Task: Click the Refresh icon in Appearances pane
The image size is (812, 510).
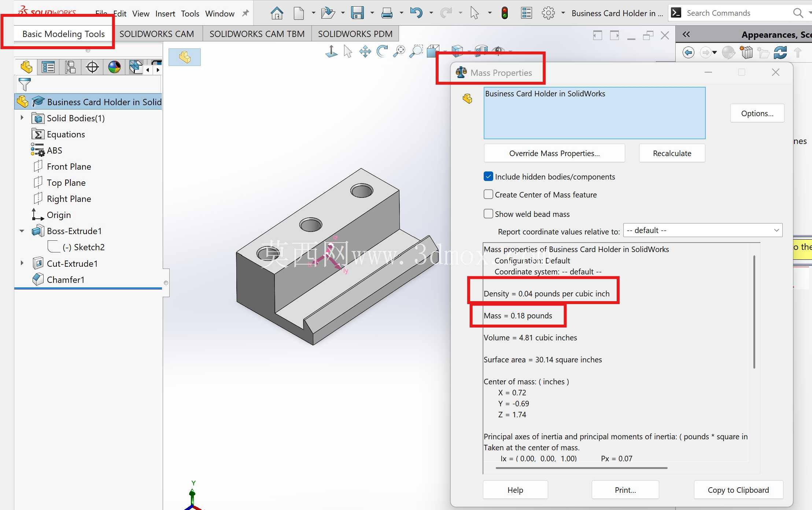Action: click(x=780, y=52)
